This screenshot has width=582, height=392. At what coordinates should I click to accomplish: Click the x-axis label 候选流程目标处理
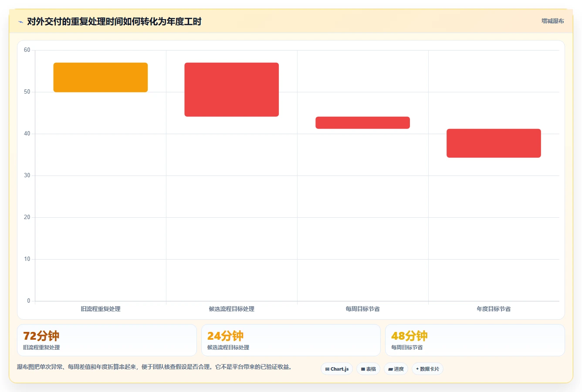[232, 309]
